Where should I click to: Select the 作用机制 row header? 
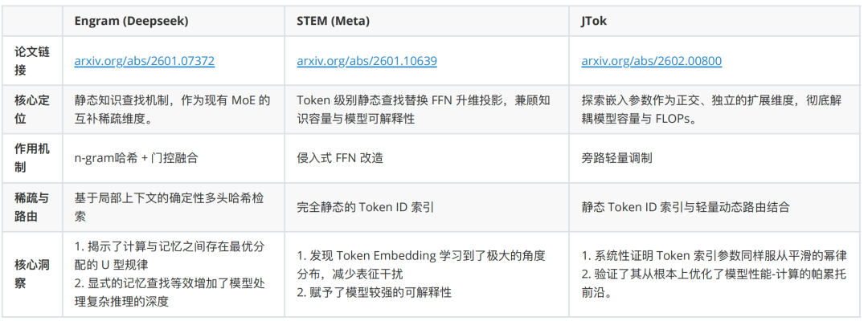(31, 158)
